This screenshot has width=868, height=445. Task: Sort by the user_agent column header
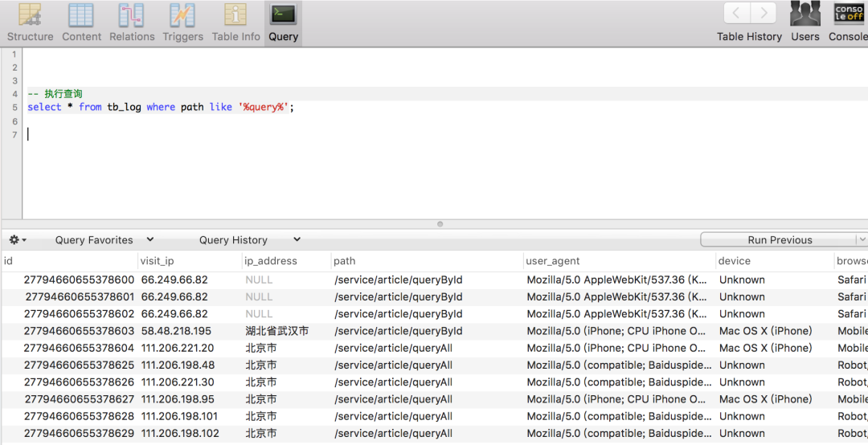point(553,261)
